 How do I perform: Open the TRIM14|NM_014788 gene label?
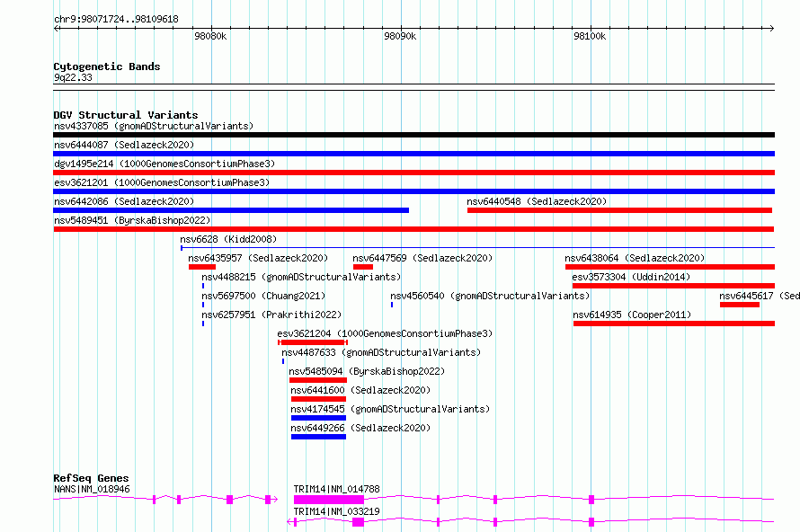337,489
